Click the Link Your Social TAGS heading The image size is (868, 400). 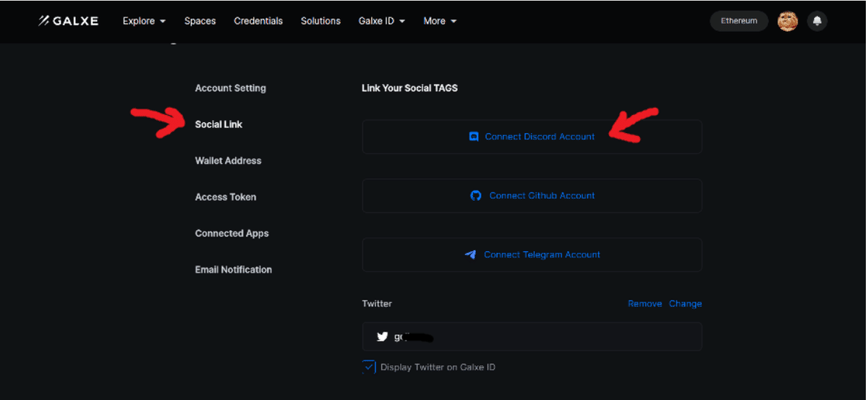[x=409, y=88]
